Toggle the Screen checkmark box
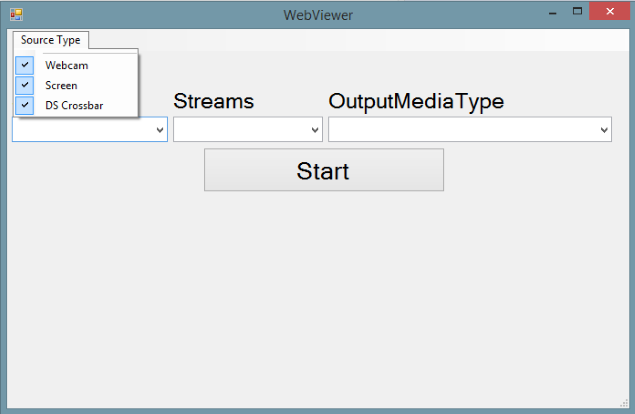 [25, 85]
